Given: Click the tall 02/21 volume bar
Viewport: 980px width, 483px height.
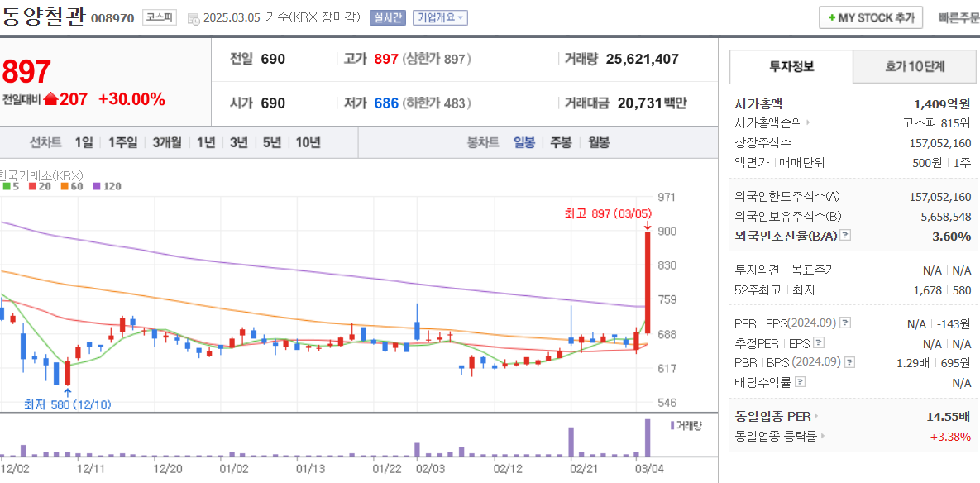Looking at the screenshot, I should [x=571, y=442].
